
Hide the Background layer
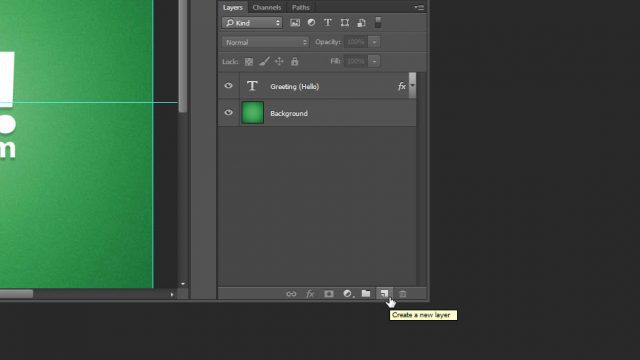click(229, 113)
